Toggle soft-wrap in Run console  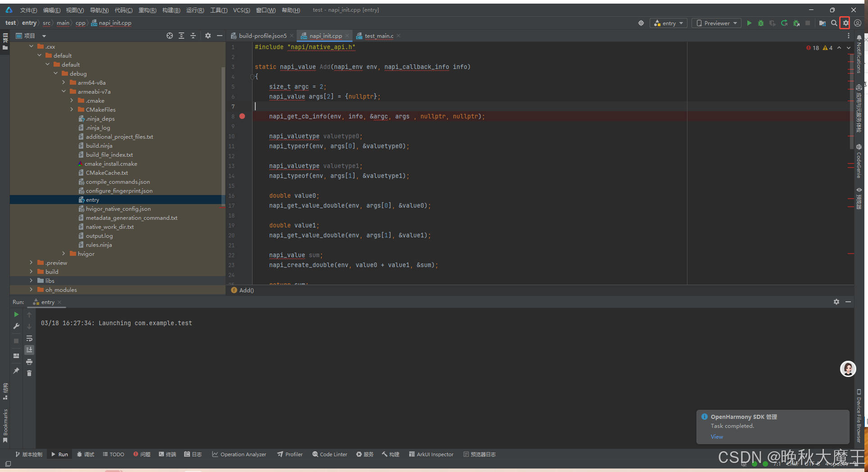(x=29, y=338)
